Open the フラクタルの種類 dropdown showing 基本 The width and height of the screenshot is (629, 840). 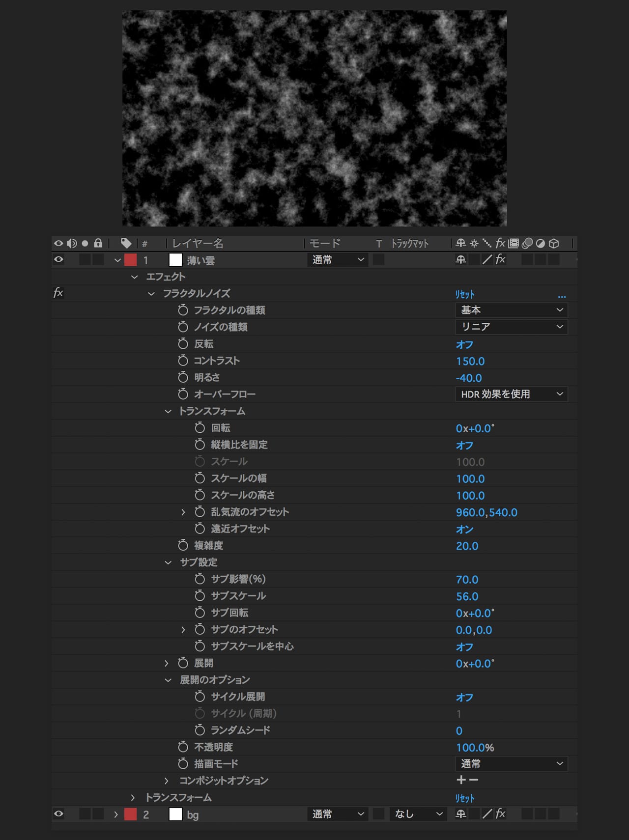(511, 310)
